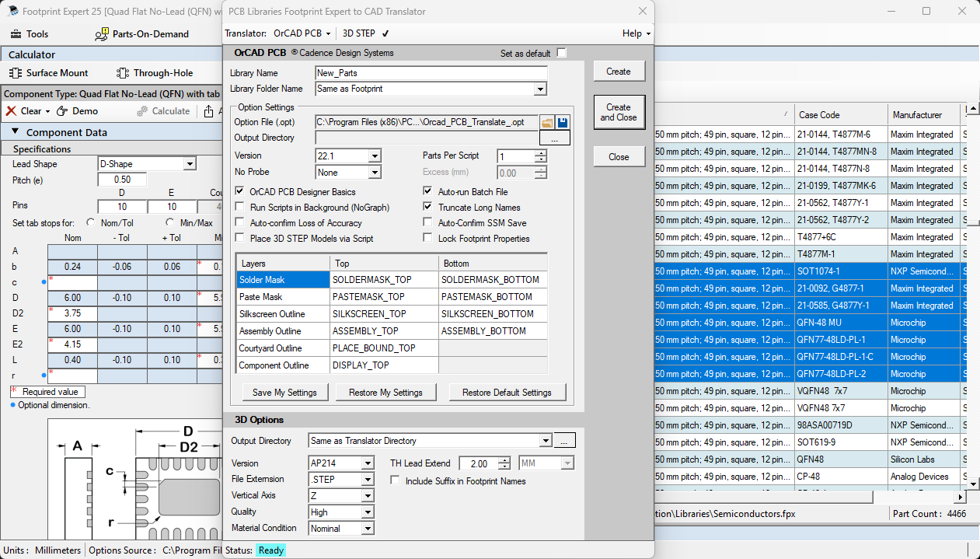980x559 pixels.
Task: Open the 3D Version AP214 dropdown
Action: pos(368,463)
